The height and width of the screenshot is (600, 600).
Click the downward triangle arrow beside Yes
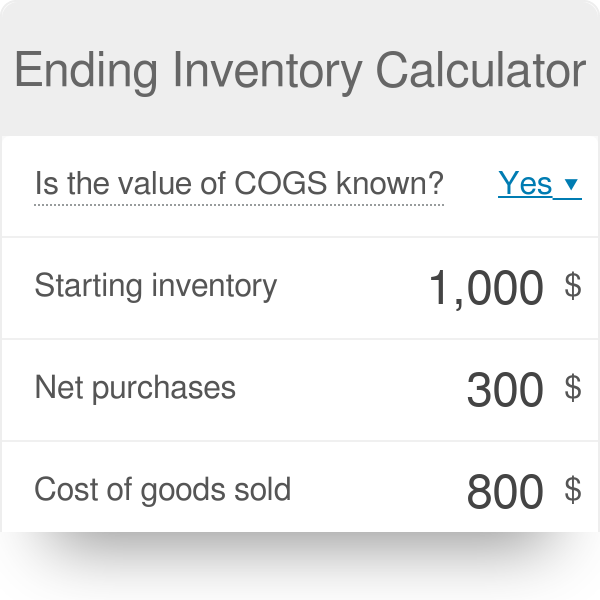(571, 185)
